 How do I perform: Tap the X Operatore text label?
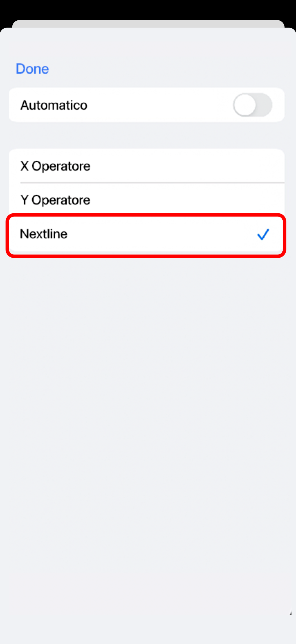[x=55, y=166]
